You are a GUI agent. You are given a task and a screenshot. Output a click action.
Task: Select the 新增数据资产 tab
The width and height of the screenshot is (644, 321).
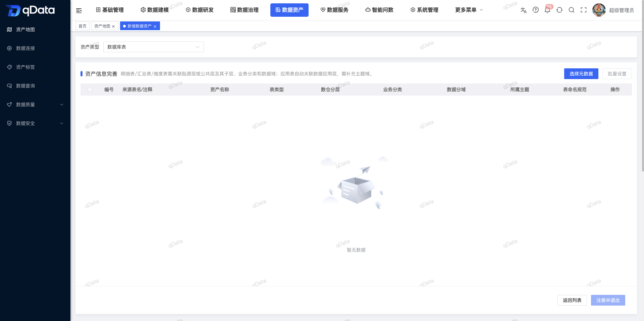tap(140, 26)
